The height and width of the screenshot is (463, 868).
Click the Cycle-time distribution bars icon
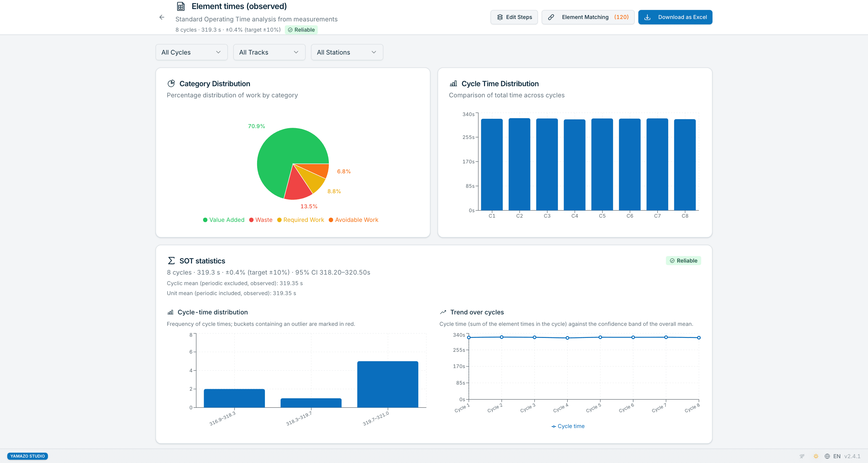[x=171, y=312]
